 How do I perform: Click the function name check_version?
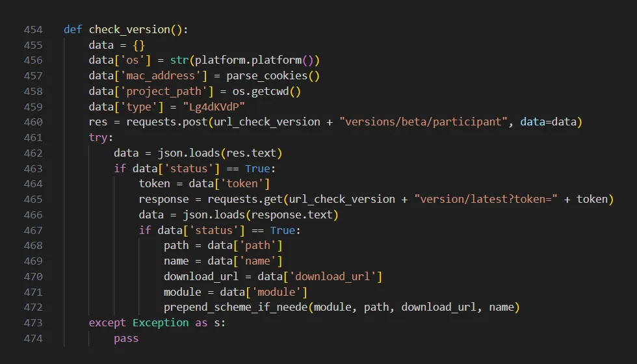pos(129,30)
